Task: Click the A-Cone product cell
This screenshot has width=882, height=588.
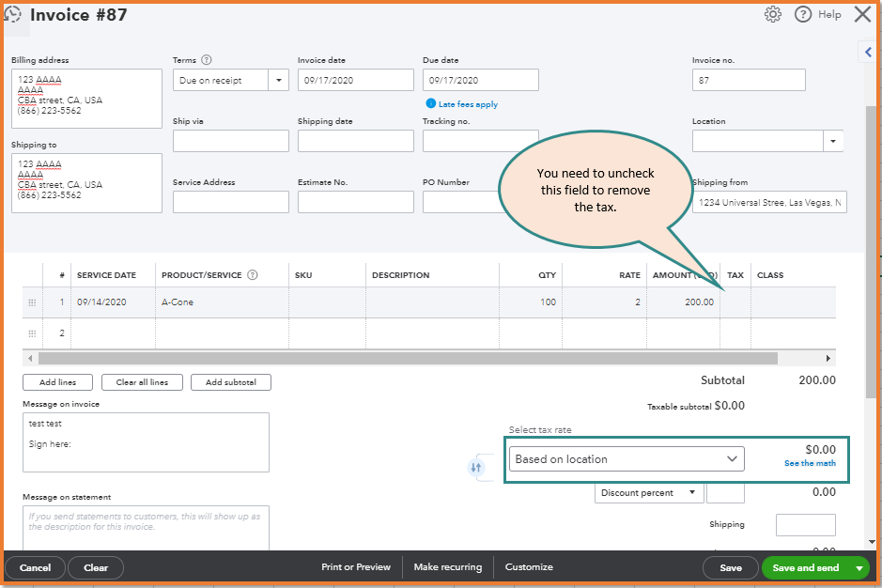Action: [222, 302]
